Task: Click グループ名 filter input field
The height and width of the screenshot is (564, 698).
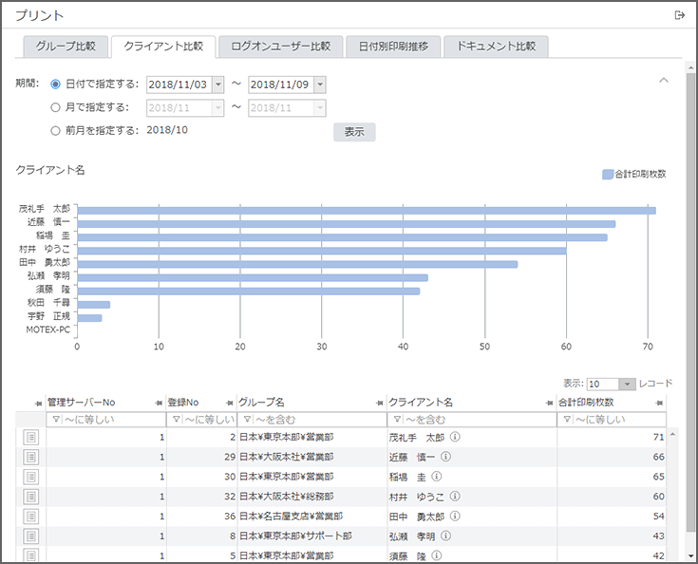Action: [312, 419]
